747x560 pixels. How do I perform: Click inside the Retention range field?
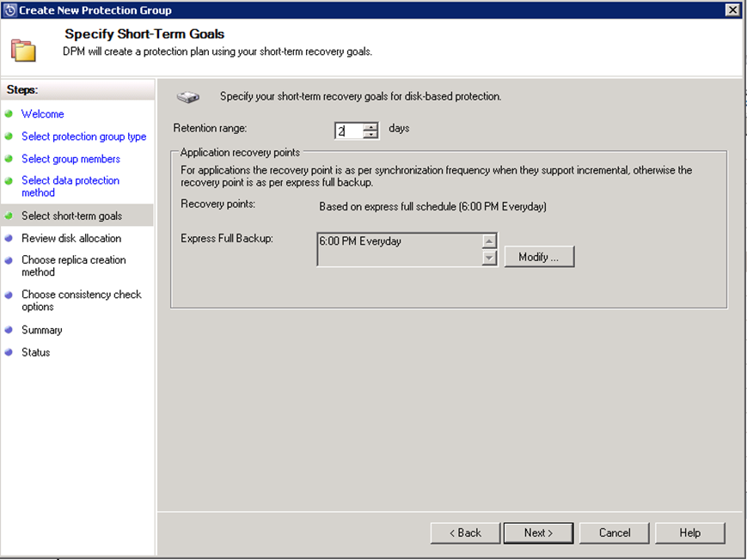tap(349, 131)
